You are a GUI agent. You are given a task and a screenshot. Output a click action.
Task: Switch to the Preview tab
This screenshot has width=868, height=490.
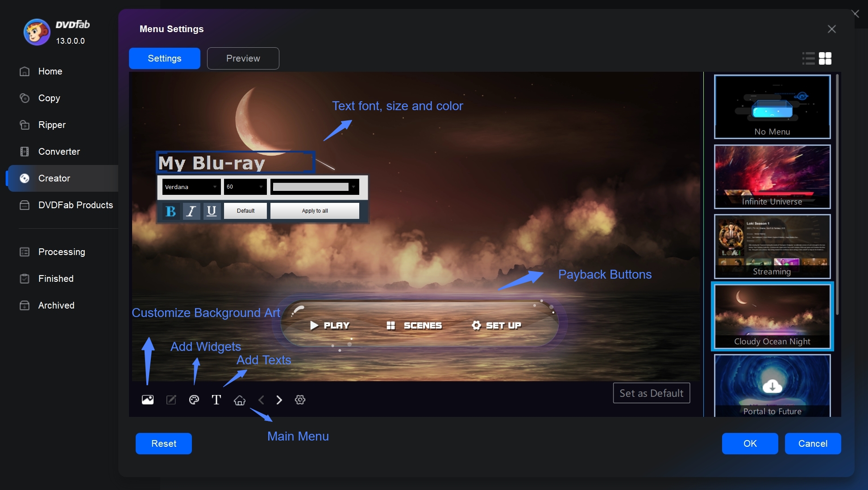(x=243, y=58)
